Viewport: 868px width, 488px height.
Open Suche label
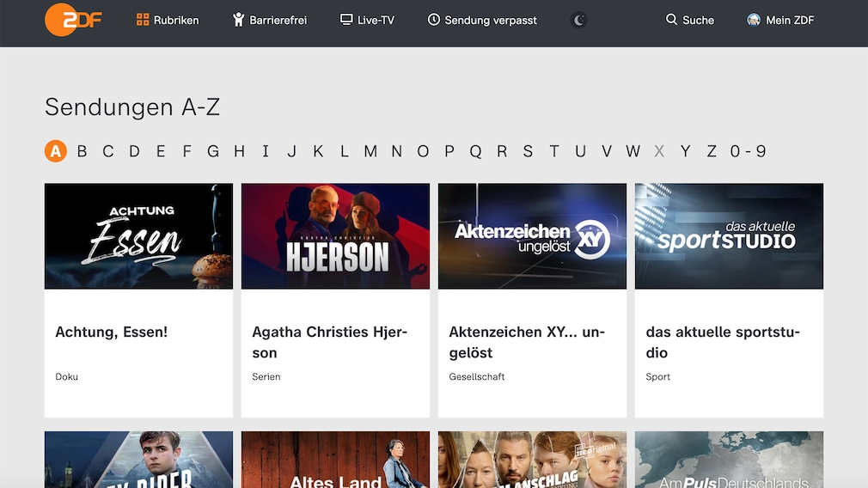(698, 21)
